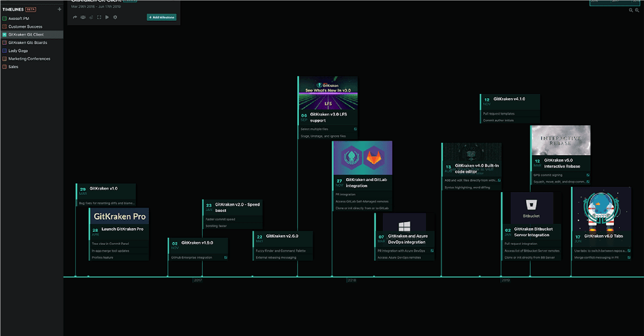This screenshot has height=336, width=644.
Task: Click the 2018 year label on timeline axis
Action: pos(352,280)
